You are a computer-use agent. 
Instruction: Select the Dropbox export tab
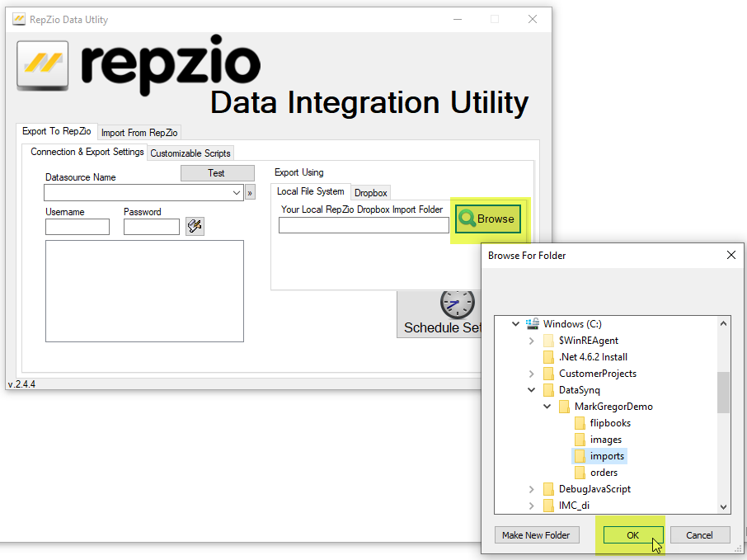click(x=371, y=192)
